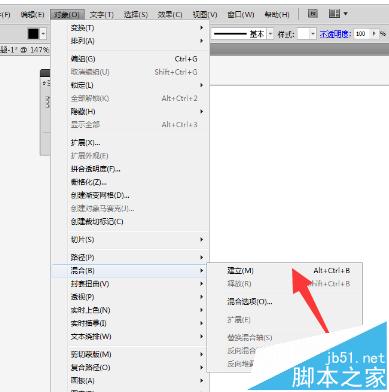Launch Adobe Bridge via Br icon

313,14
